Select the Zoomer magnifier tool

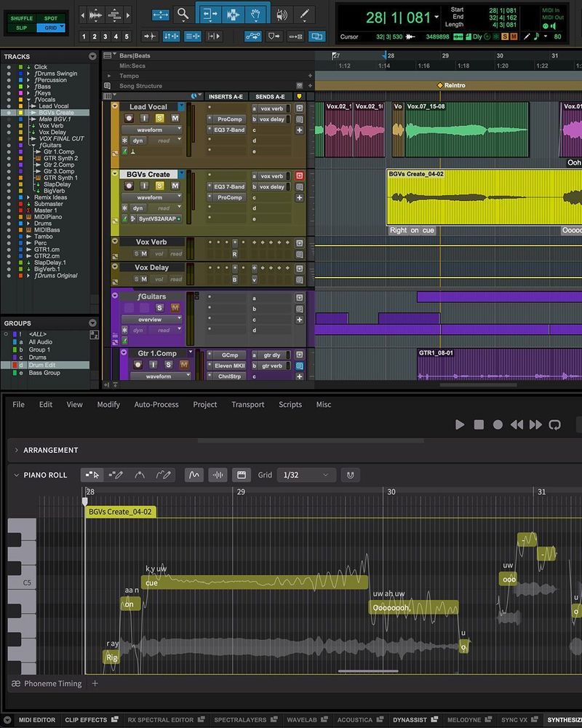click(183, 15)
